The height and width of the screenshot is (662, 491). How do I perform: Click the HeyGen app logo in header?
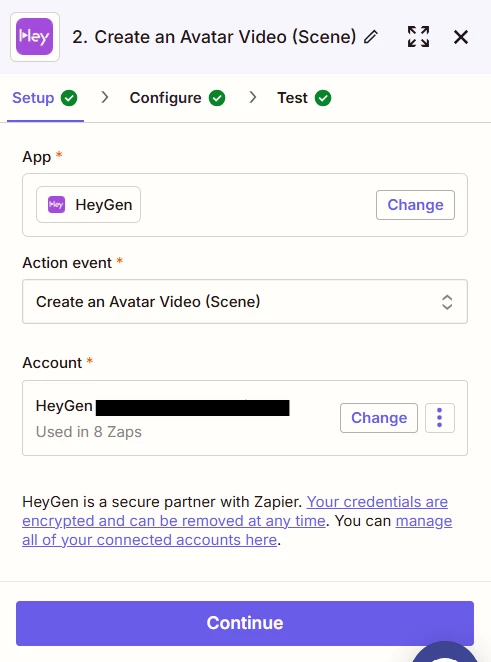(x=35, y=37)
